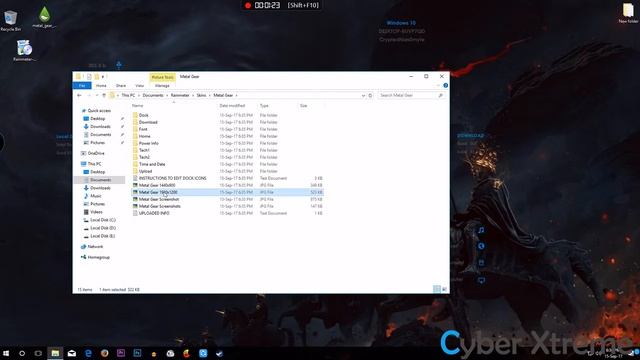Launch Microsoft Edge from the taskbar
640x360 pixels.
pos(88,353)
